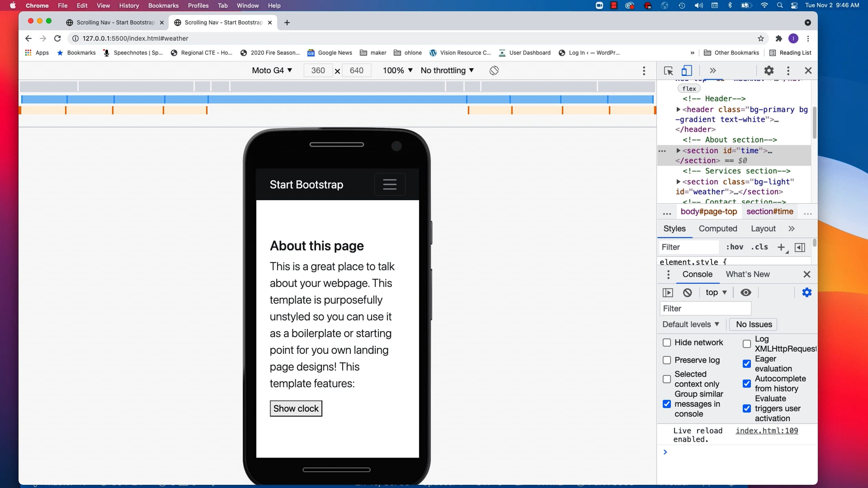The width and height of the screenshot is (868, 488).
Task: Open the No throttling dropdown
Action: 447,70
